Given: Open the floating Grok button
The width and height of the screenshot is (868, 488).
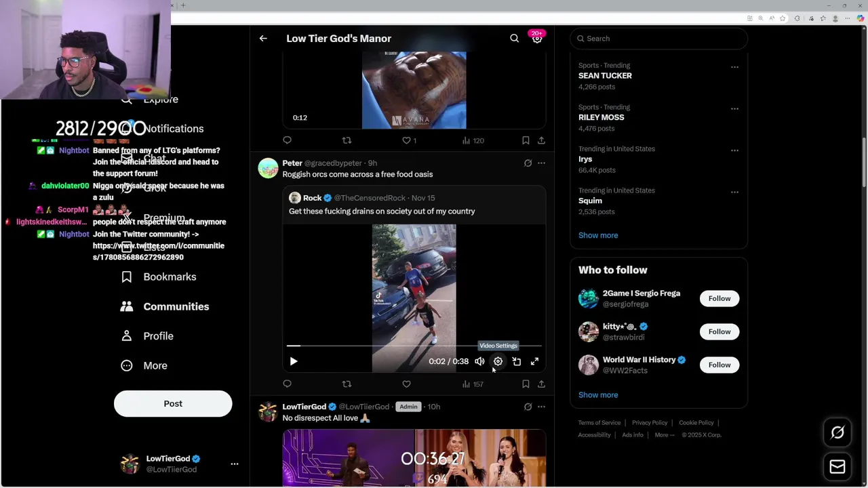Looking at the screenshot, I should pyautogui.click(x=837, y=432).
